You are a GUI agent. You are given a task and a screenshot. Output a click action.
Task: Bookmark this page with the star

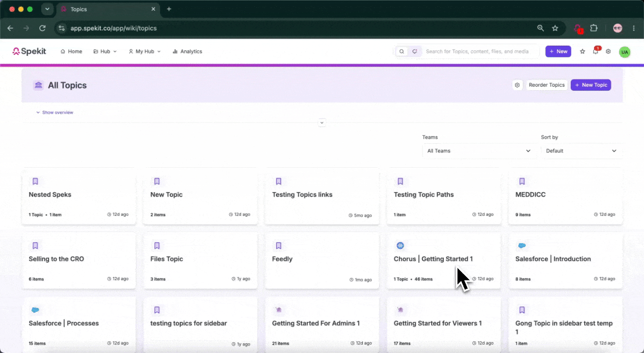[x=555, y=28]
